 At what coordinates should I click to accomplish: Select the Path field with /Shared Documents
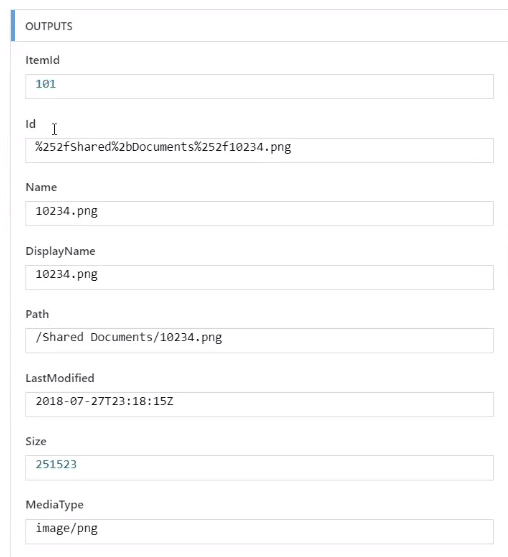coord(259,340)
